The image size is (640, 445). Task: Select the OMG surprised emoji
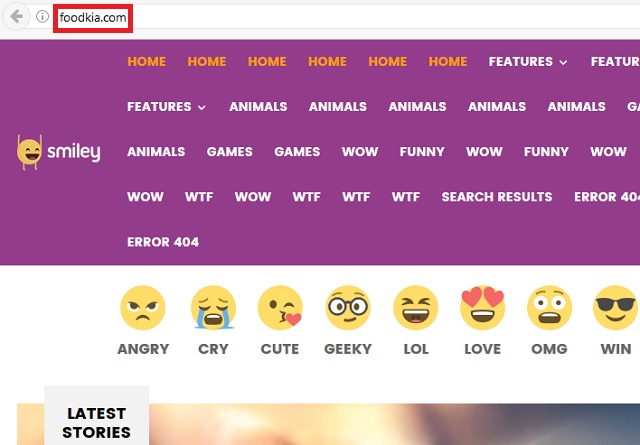point(549,308)
